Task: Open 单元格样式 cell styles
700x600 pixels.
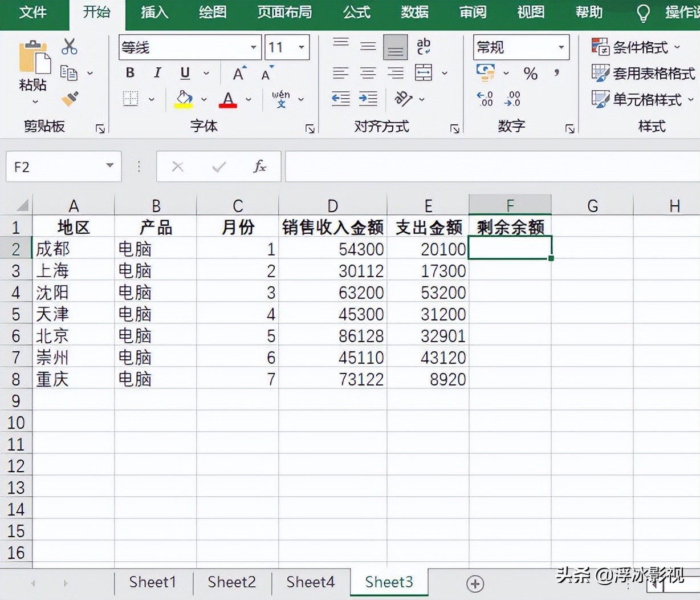Action: coord(642,99)
